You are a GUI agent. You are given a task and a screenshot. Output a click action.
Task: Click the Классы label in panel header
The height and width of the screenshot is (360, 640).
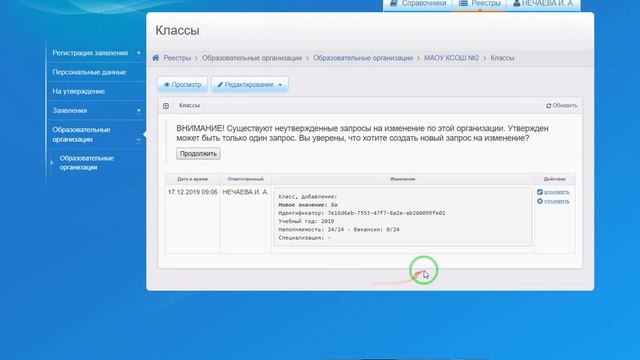189,105
